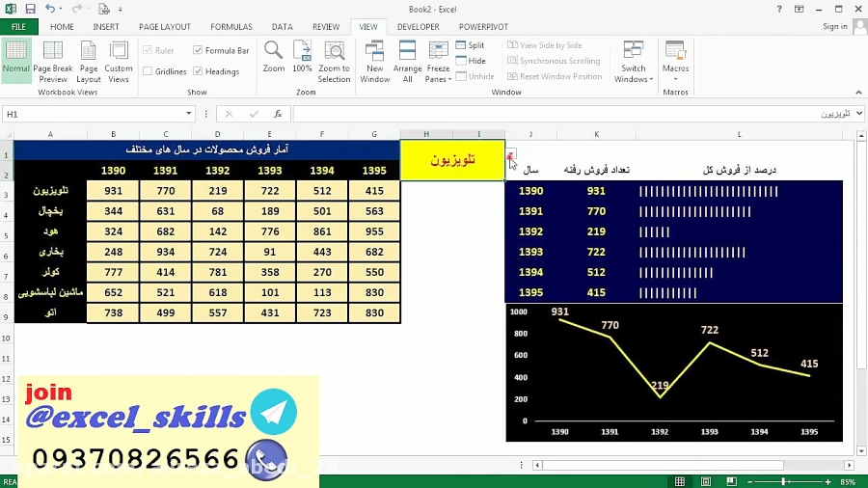Switch to the DATA tab
This screenshot has width=868, height=488.
pos(283,27)
